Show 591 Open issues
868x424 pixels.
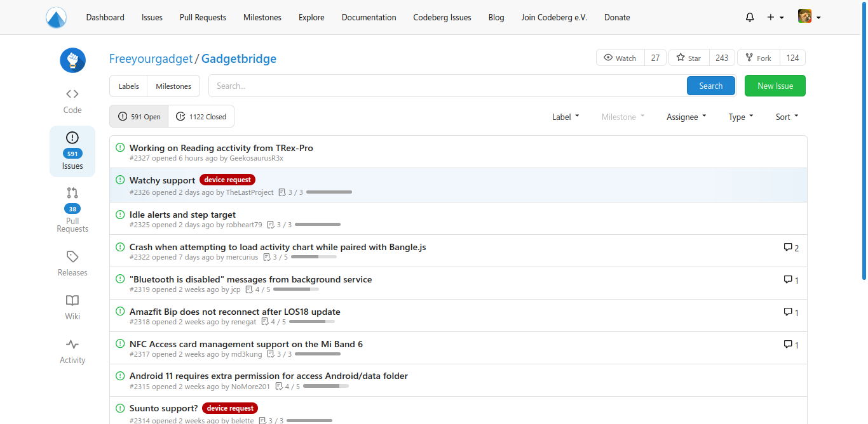139,116
